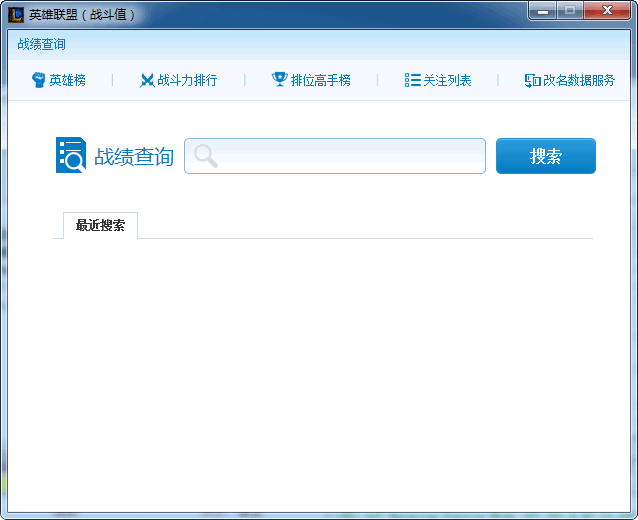Click the 战绩查询 header label at top left
The image size is (638, 520).
pos(41,44)
